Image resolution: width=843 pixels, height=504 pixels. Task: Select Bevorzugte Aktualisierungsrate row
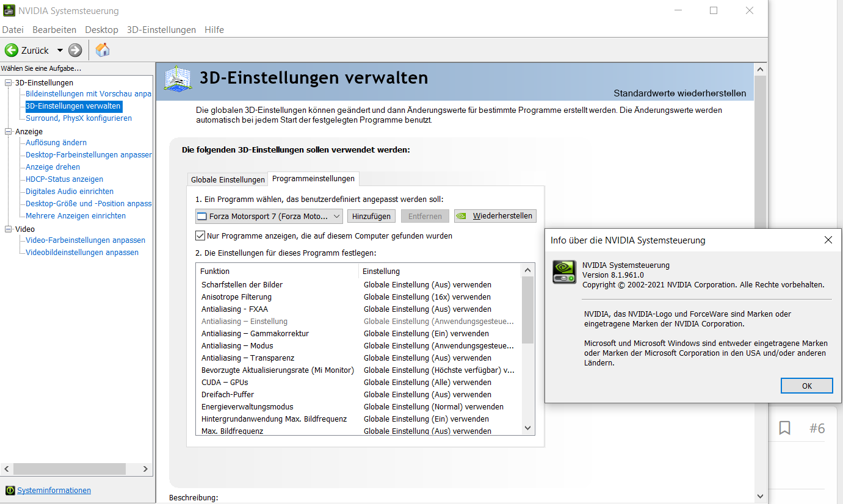tap(358, 370)
